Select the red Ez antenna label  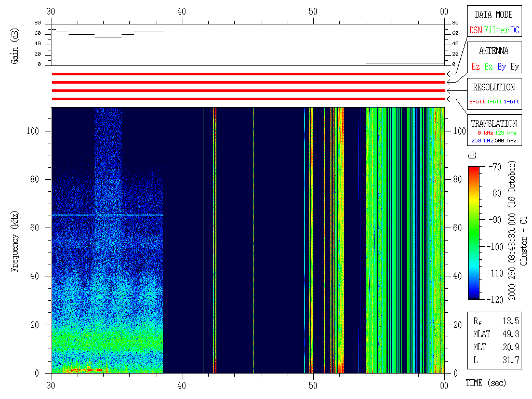point(475,66)
